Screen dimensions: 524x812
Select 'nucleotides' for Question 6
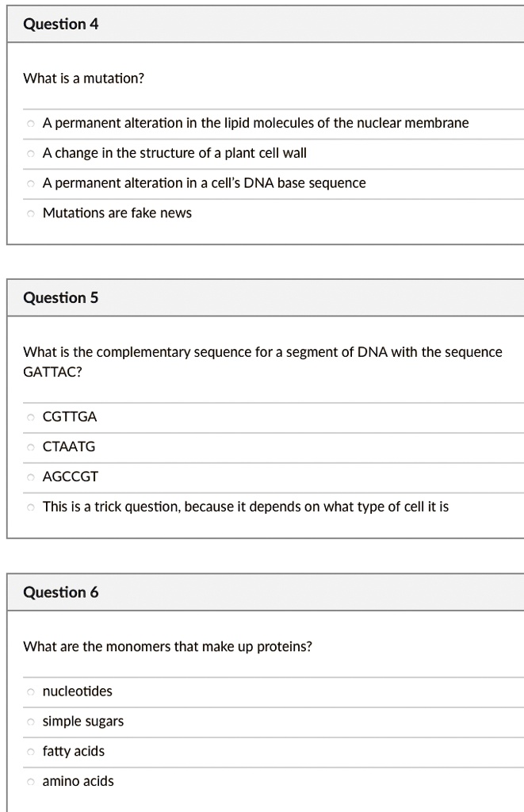click(30, 691)
